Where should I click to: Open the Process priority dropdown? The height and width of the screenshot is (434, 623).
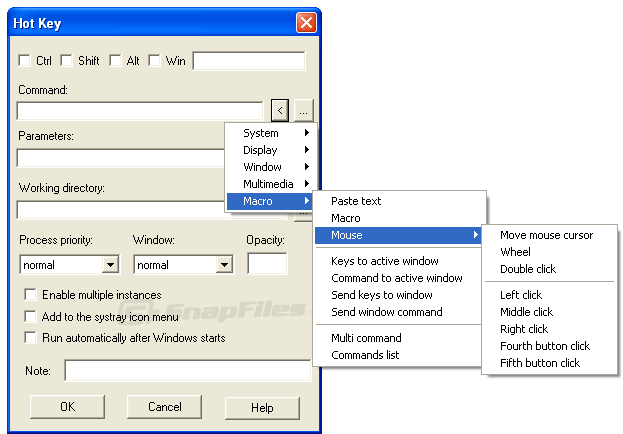click(x=110, y=265)
